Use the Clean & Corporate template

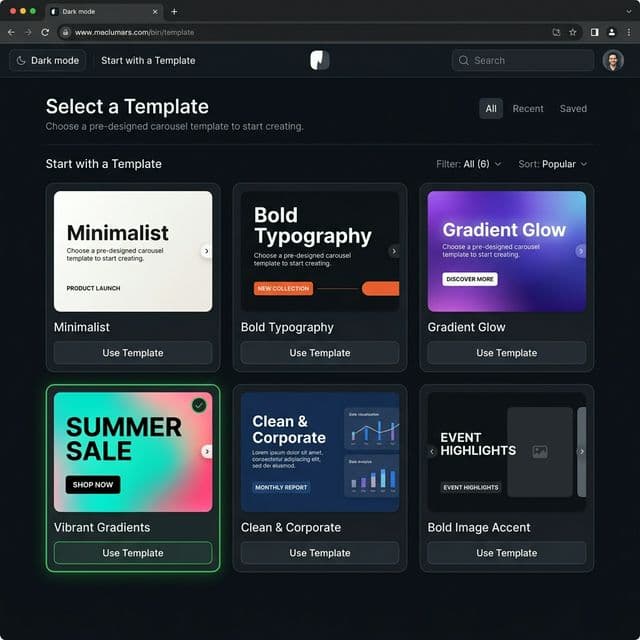320,553
